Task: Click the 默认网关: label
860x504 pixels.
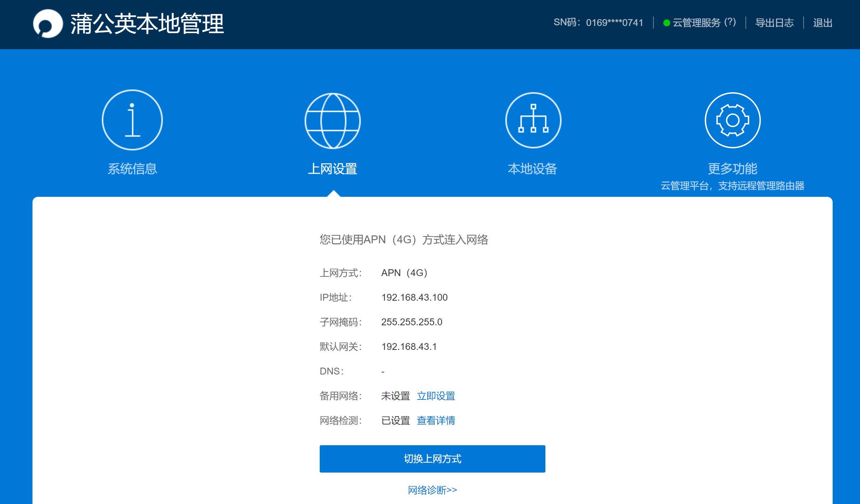Action: point(341,347)
